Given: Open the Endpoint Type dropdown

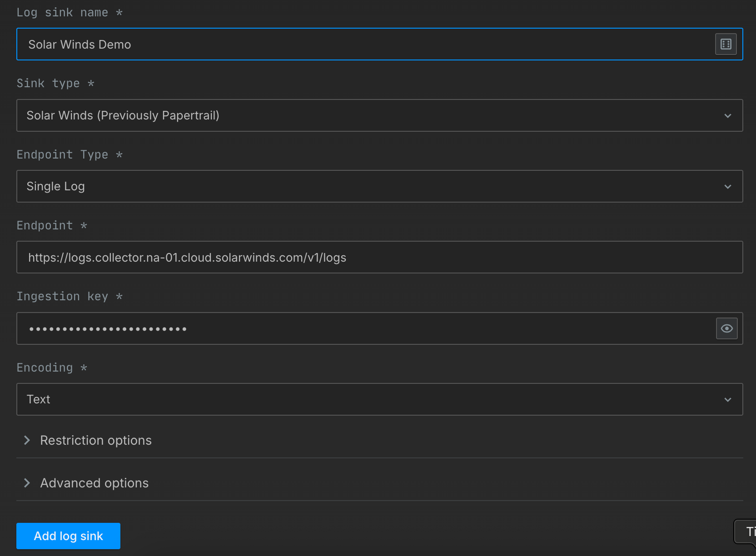Looking at the screenshot, I should (379, 186).
